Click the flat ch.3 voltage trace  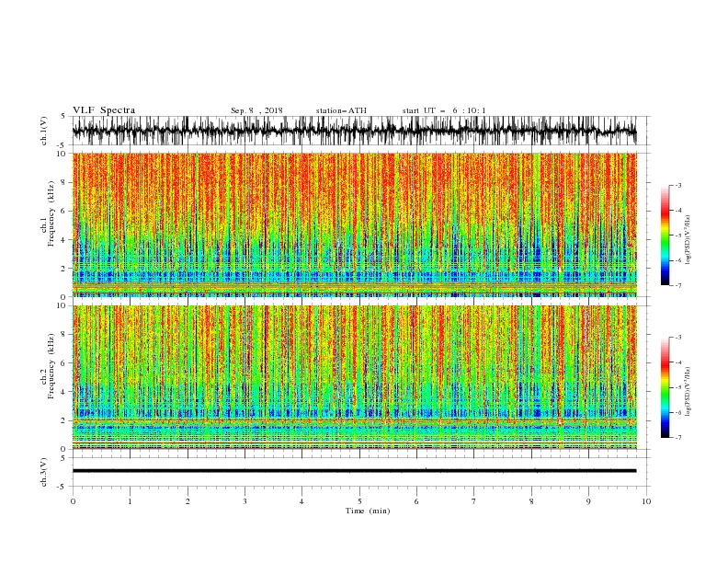pos(354,471)
